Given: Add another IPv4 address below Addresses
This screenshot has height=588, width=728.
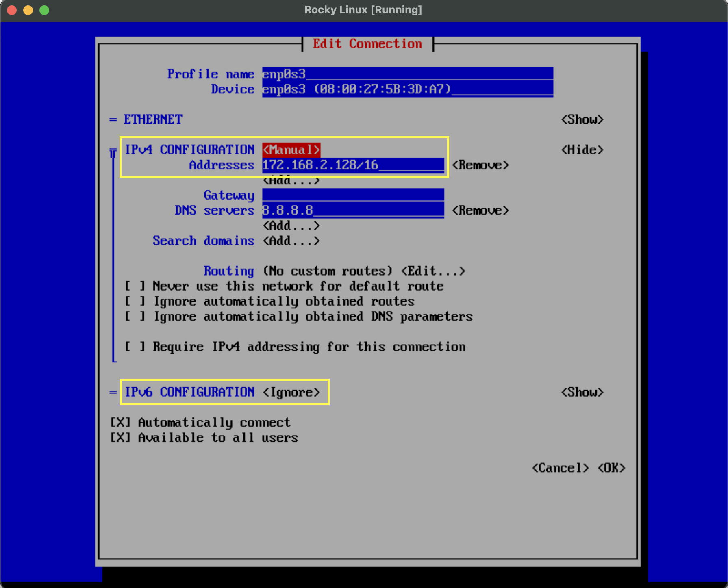Looking at the screenshot, I should point(291,180).
